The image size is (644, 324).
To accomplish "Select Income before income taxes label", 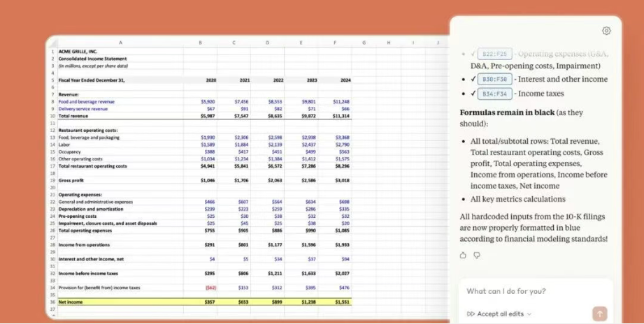I will coord(88,274).
